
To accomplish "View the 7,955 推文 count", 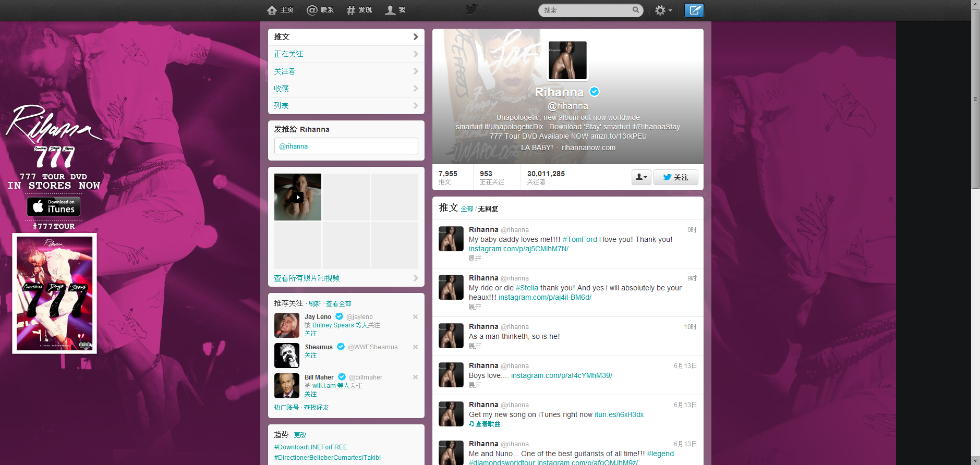I will coord(448,177).
